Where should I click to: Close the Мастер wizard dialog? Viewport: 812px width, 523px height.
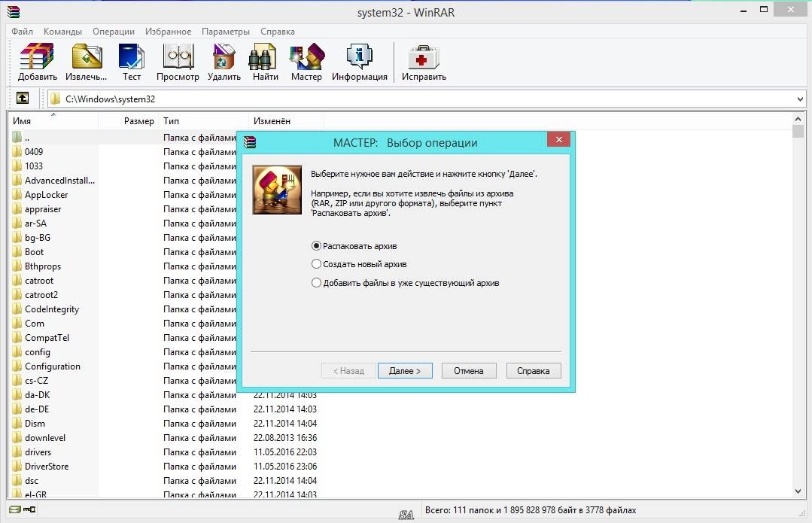pyautogui.click(x=559, y=139)
